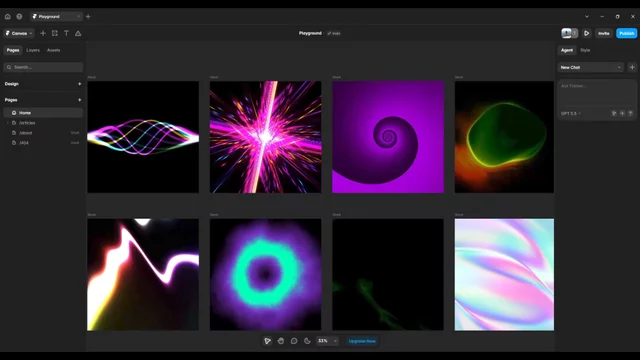Add attachment plus in Ask Framer box
Image resolution: width=640 pixels, height=360 pixels.
[622, 113]
